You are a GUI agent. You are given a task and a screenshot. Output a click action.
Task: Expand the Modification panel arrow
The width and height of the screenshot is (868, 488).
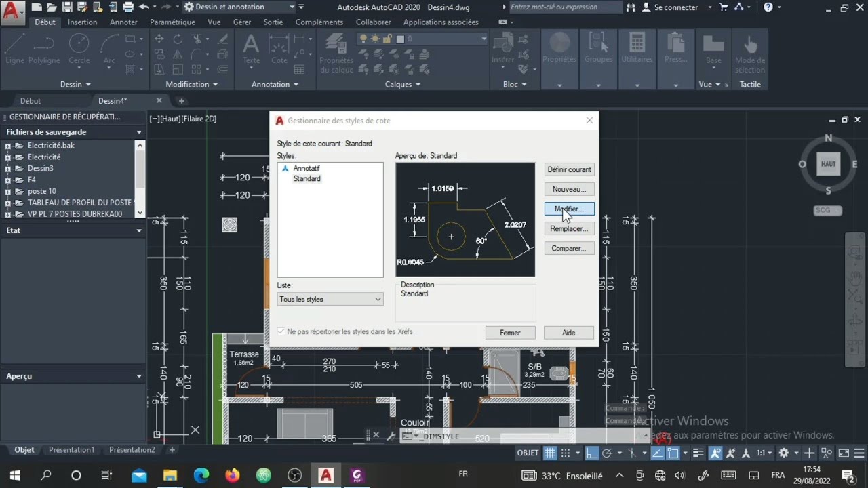pyautogui.click(x=215, y=85)
